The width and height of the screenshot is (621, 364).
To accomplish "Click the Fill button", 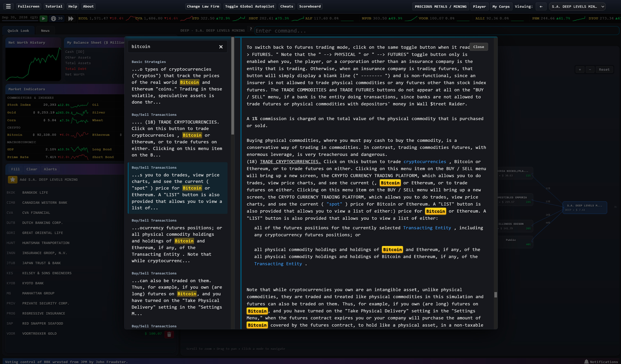I will (x=15, y=169).
